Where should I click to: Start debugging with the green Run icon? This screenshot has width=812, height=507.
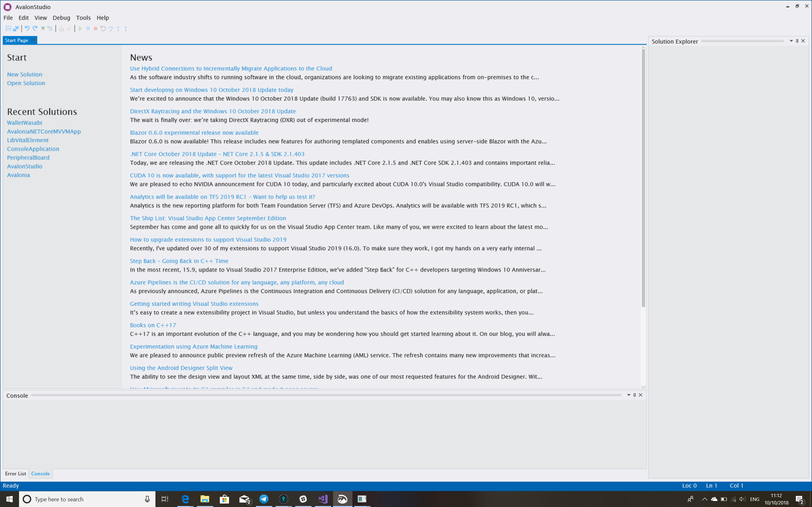point(80,29)
